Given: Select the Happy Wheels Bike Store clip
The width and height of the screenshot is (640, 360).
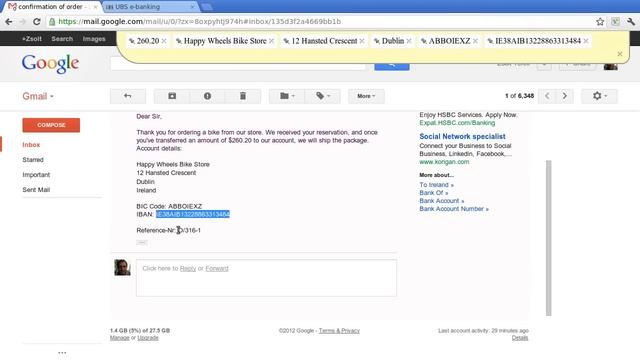Looking at the screenshot, I should click(x=225, y=41).
